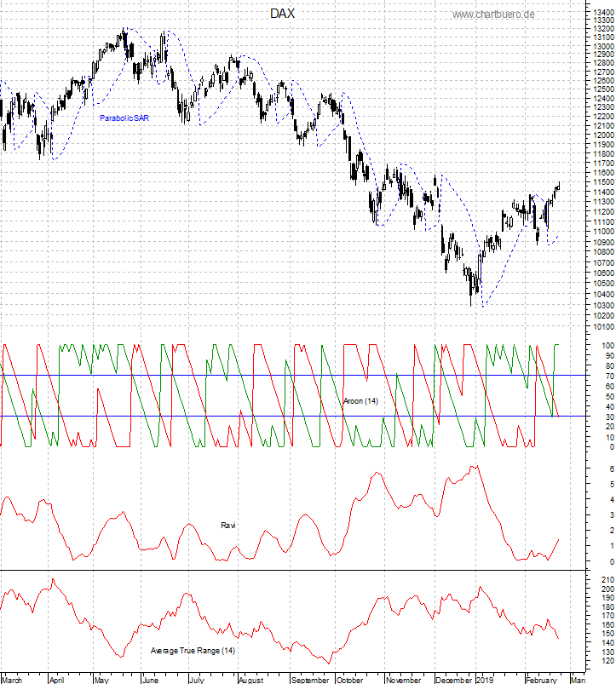Select the November month label
Viewport: 616px width, 684px height.
[404, 680]
